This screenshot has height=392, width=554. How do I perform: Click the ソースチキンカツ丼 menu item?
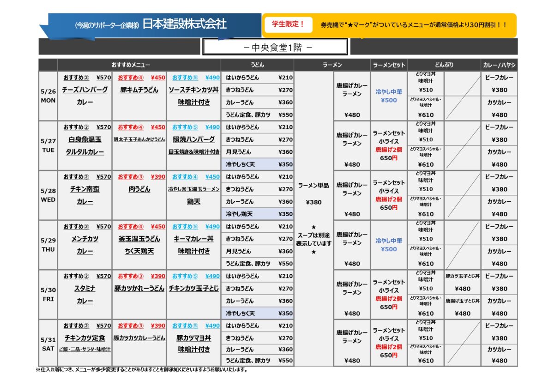click(194, 90)
